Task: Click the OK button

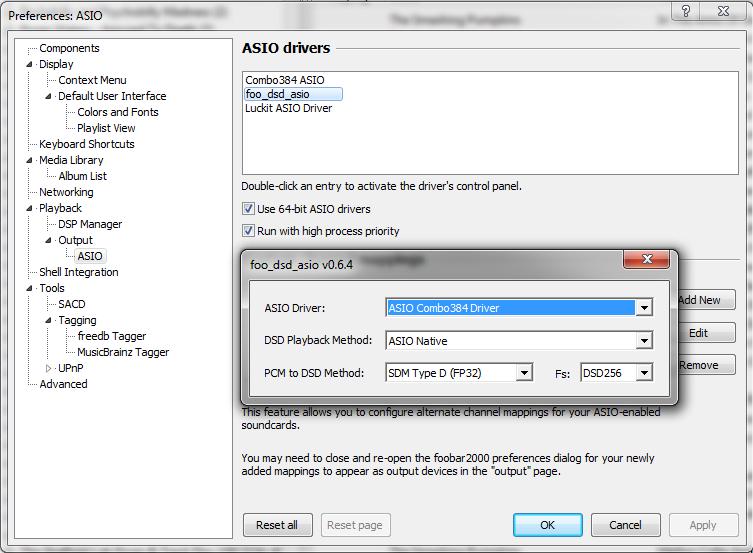Action: 547,525
